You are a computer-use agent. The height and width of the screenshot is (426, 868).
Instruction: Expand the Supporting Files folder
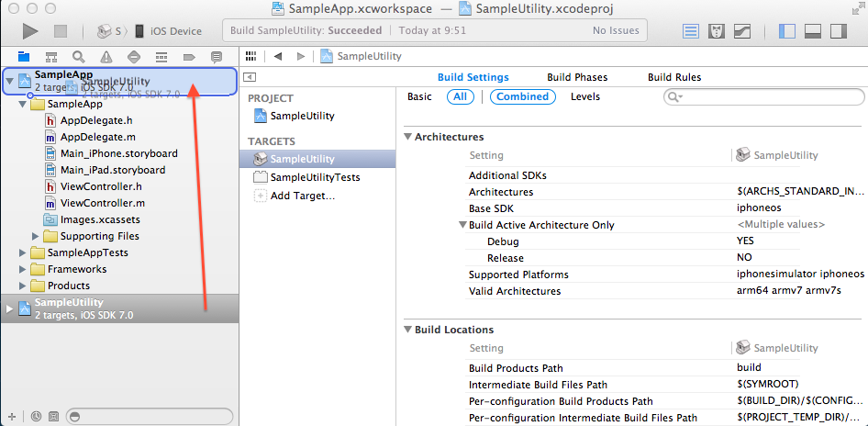pos(37,236)
